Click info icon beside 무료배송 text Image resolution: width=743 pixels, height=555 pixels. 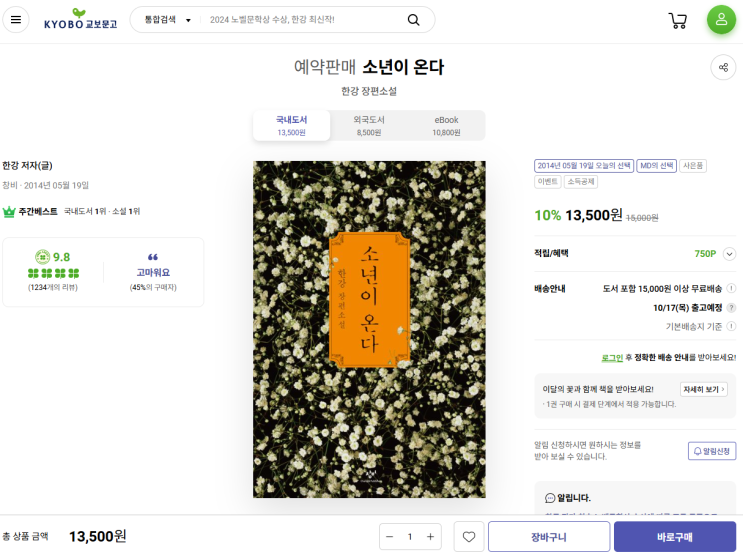click(x=731, y=288)
